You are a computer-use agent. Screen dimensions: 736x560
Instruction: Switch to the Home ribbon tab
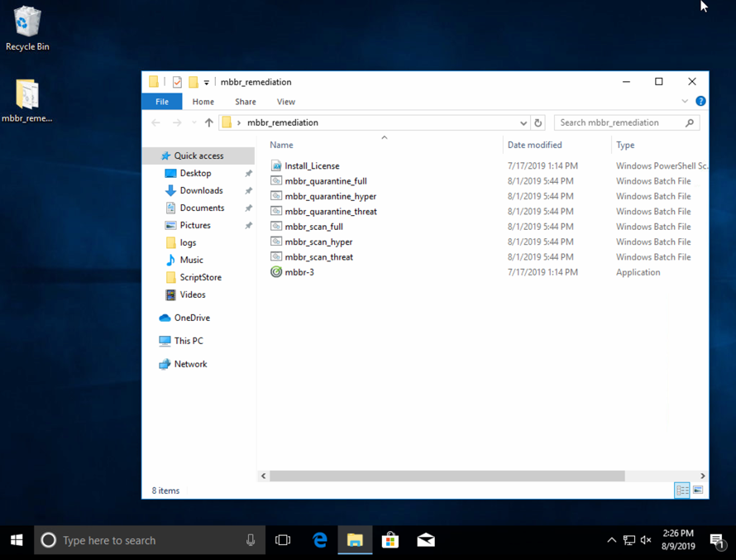[203, 102]
